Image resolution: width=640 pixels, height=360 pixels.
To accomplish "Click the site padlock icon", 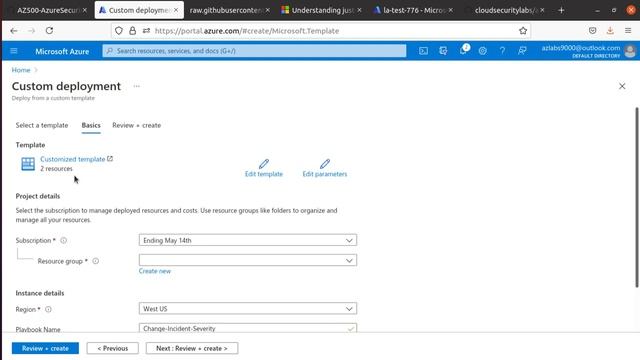I will click(133, 31).
